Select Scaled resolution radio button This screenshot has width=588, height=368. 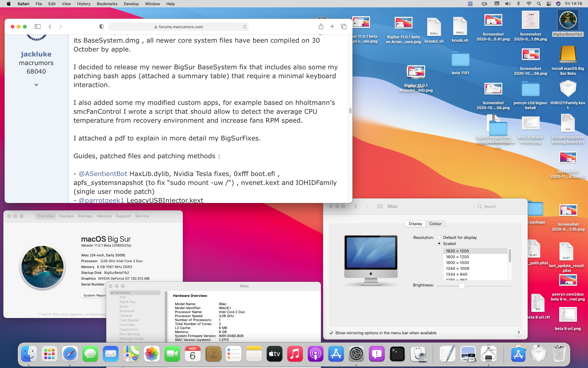tap(439, 243)
